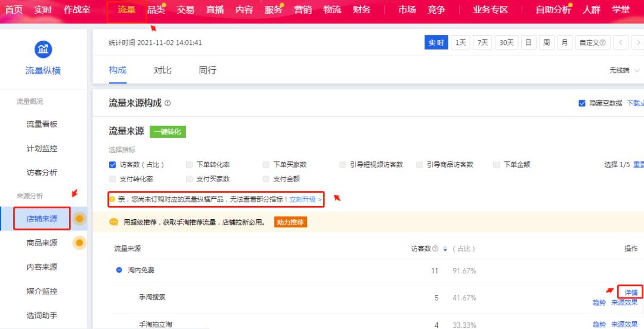Open the 业务专区 top menu
644x329 pixels.
[x=490, y=10]
